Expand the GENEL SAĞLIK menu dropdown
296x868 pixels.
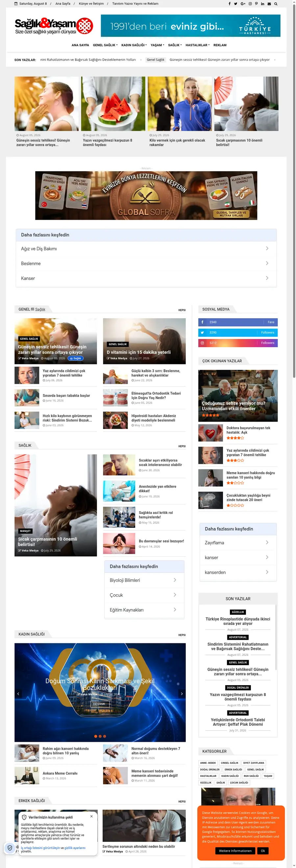coord(105,45)
